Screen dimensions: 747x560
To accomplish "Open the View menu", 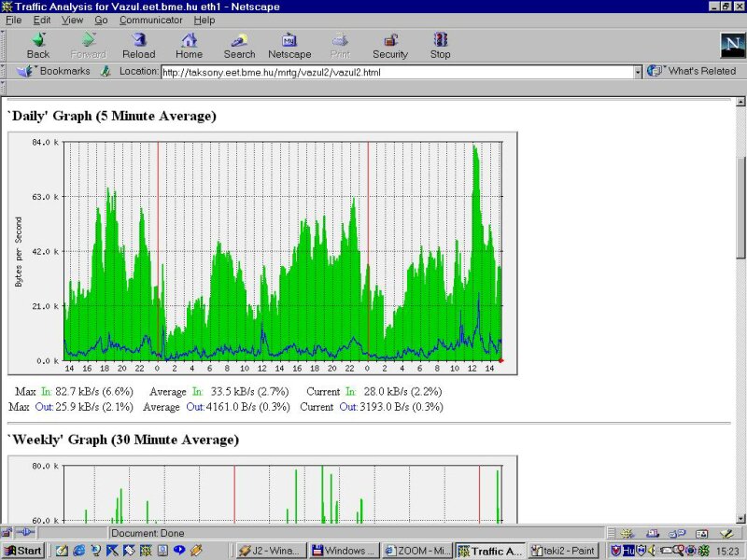I will [72, 20].
